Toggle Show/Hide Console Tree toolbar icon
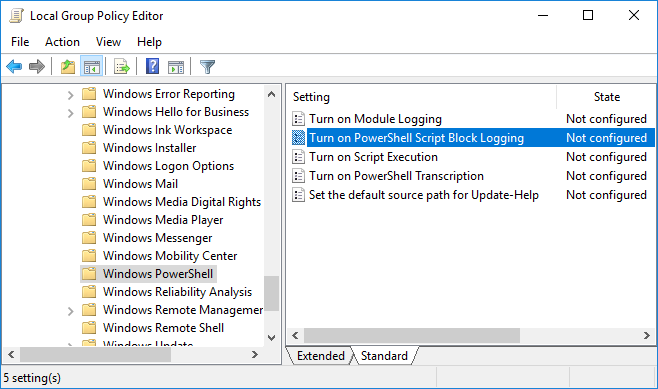The image size is (658, 389). tap(91, 66)
